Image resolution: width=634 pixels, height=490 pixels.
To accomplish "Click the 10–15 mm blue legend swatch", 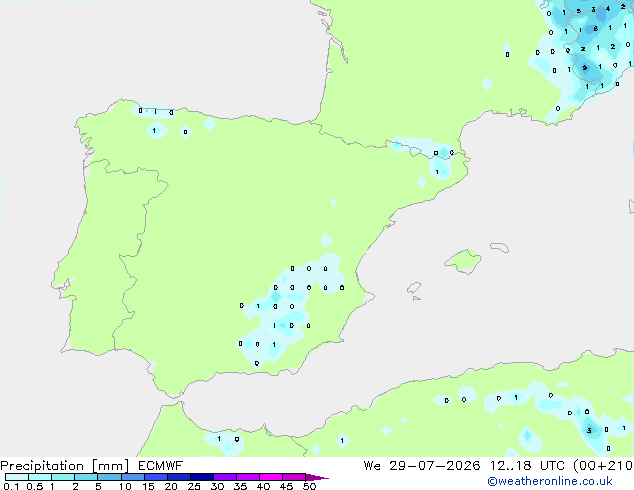I will [x=132, y=477].
